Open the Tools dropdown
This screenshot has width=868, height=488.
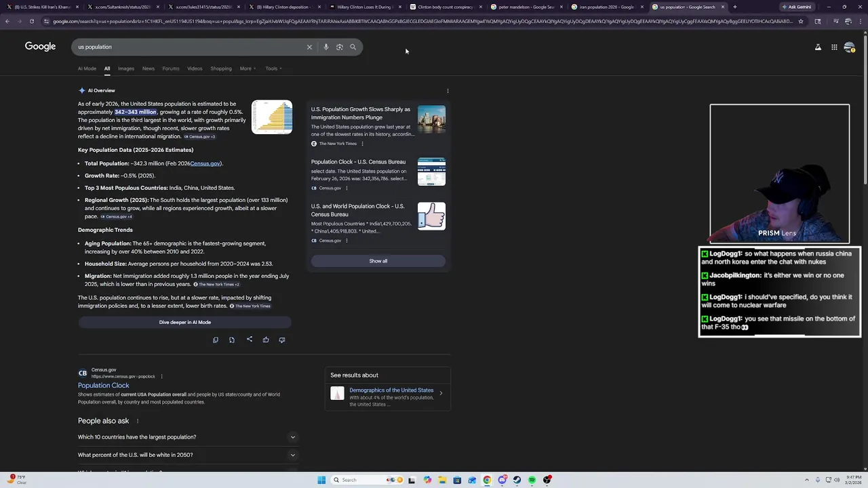(273, 68)
